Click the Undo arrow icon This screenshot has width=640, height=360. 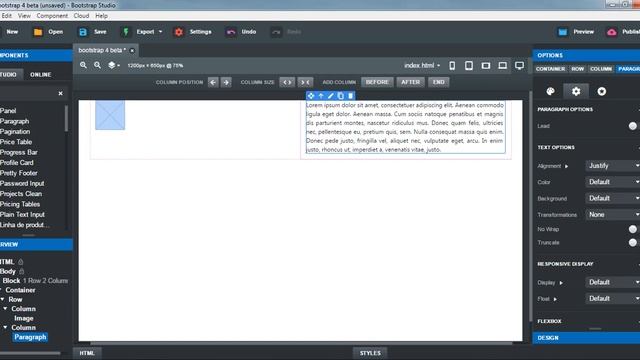[x=231, y=32]
